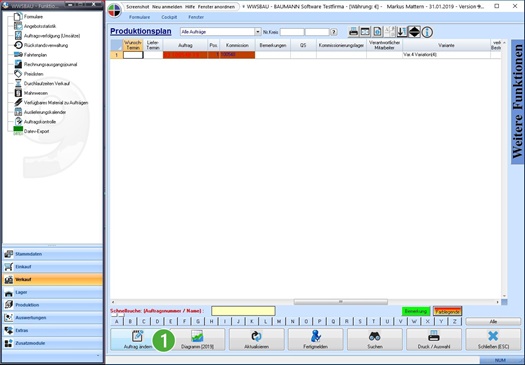Click the Auftrag ändern button
525x365 pixels.
(x=138, y=339)
